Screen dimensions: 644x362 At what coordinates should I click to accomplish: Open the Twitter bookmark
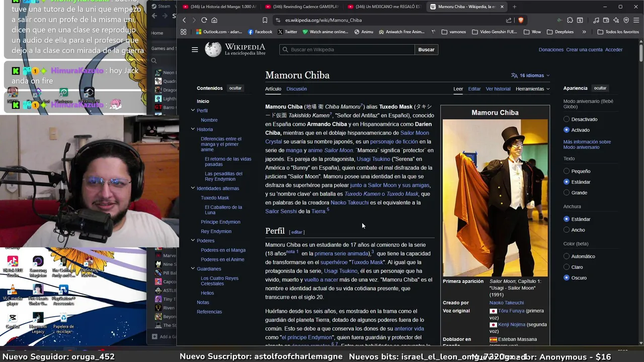[x=287, y=32]
